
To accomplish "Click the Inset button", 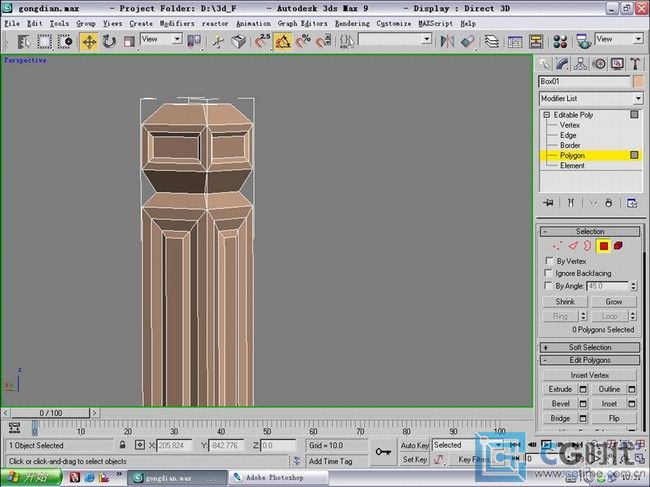I will click(x=609, y=404).
